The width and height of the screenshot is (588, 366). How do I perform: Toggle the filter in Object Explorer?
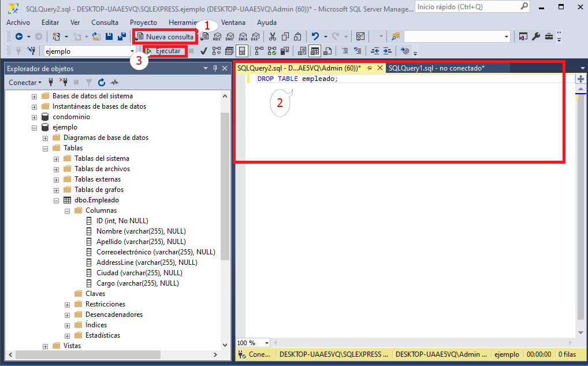tap(90, 83)
